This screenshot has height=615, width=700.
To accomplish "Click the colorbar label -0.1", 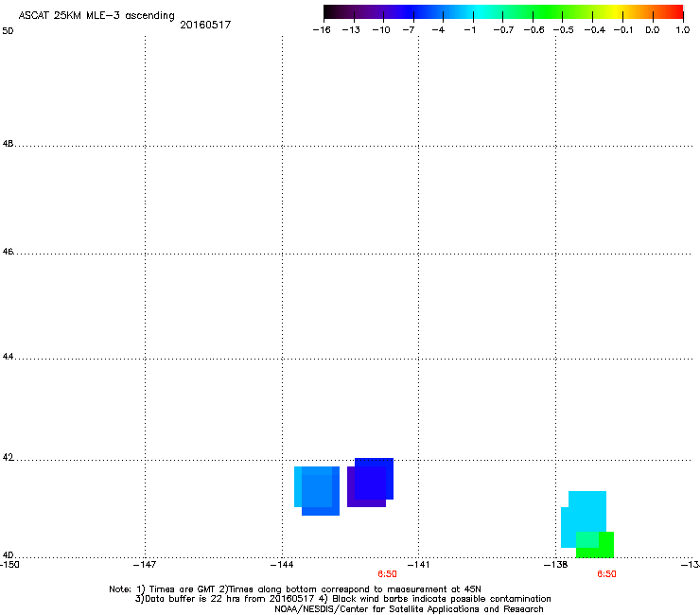I will 623,30.
